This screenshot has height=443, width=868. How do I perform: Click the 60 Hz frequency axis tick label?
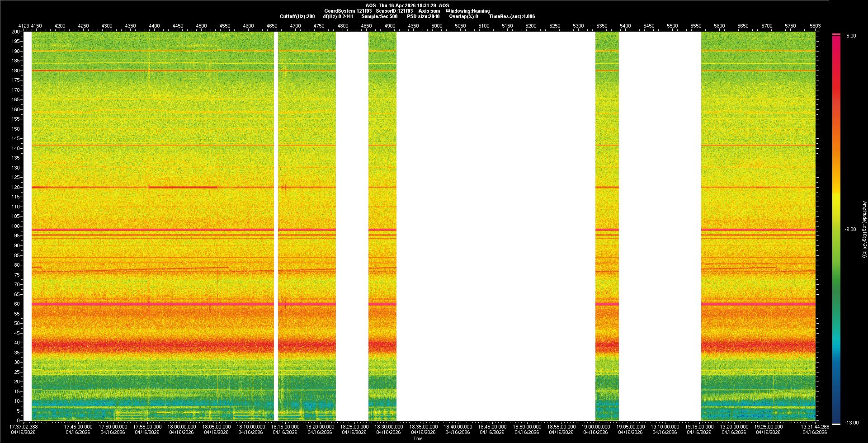pos(17,304)
